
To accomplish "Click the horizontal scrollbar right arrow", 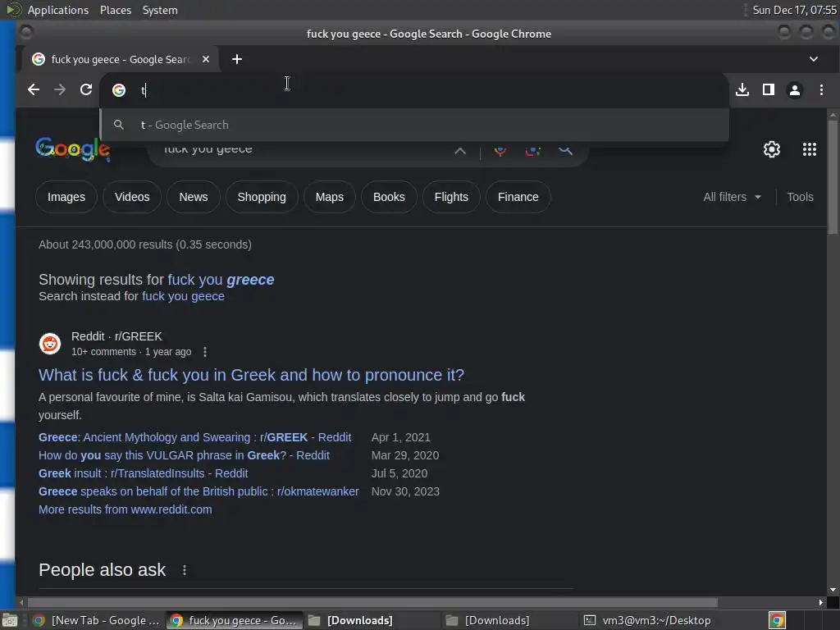I will point(820,603).
